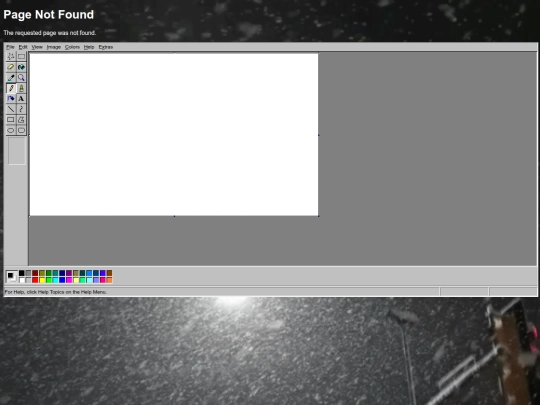This screenshot has width=540, height=405.
Task: Choose the Eraser tool
Action: click(11, 67)
